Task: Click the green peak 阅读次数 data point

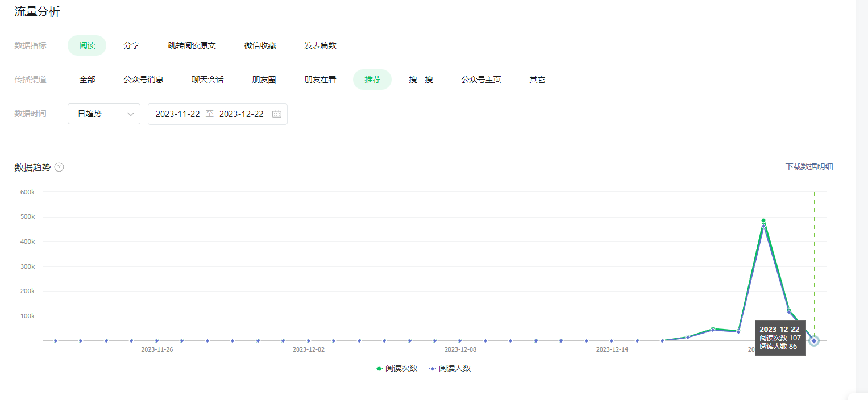Action: coord(763,220)
